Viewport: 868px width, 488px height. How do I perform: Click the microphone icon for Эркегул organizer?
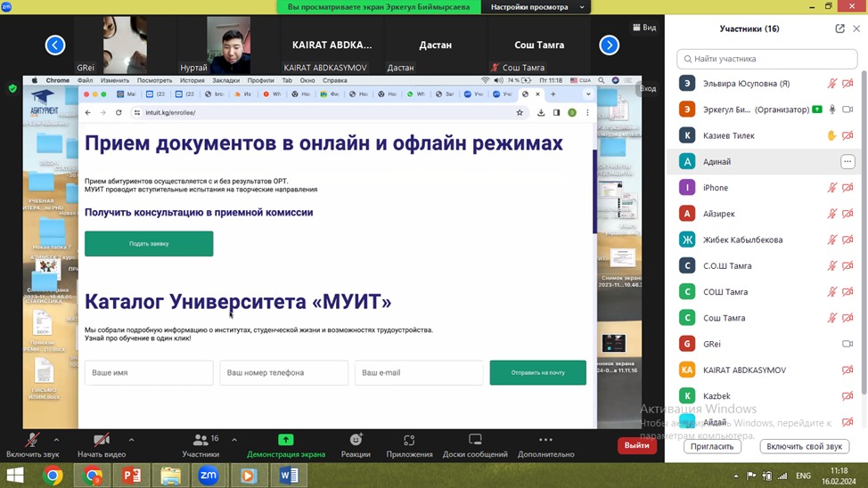(x=832, y=110)
